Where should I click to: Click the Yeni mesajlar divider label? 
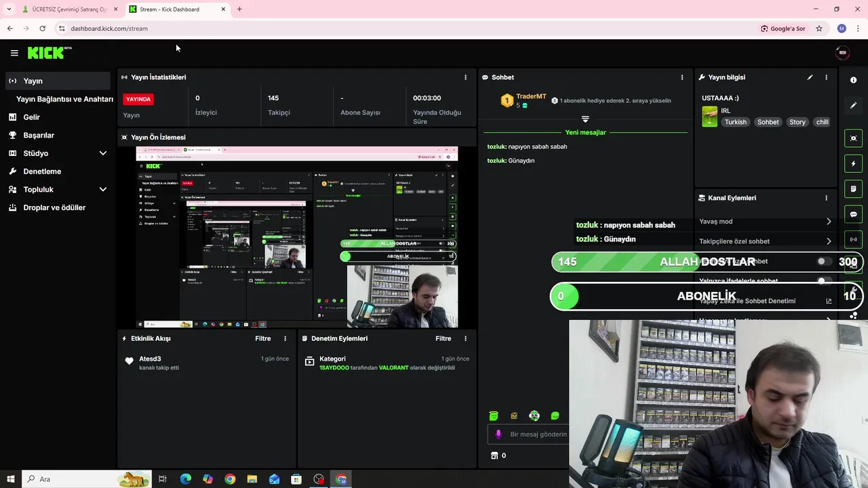(x=585, y=133)
